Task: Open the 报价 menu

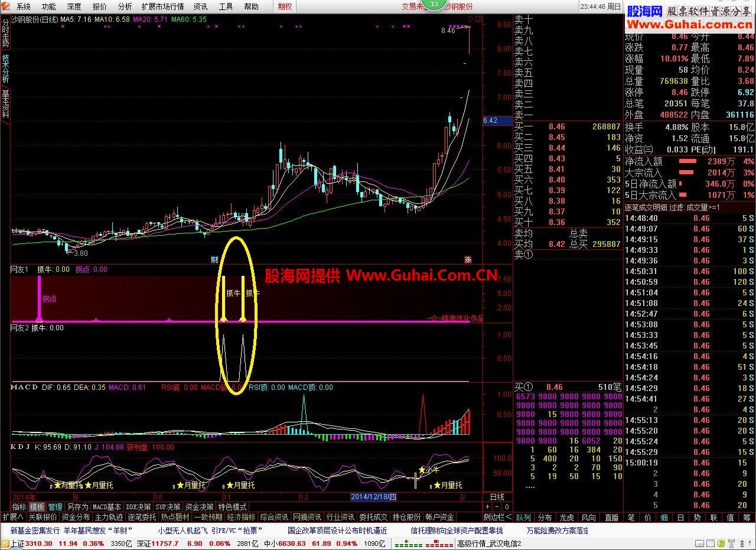Action: tap(100, 6)
